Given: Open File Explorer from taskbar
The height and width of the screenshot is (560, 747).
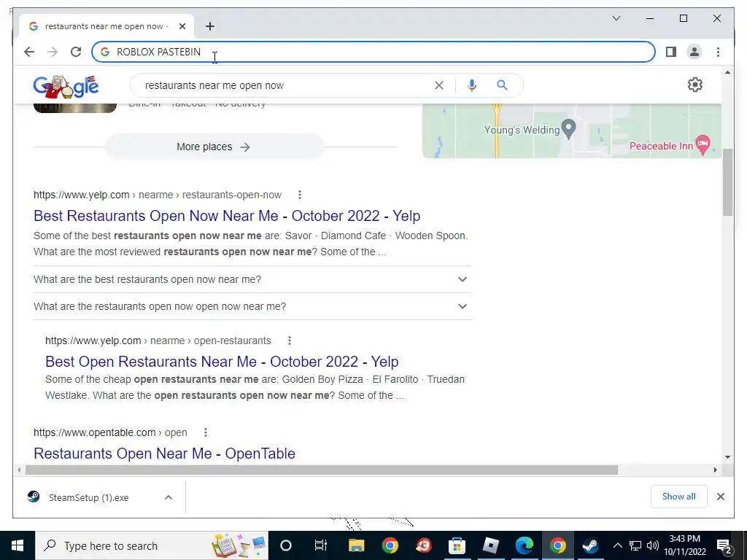Looking at the screenshot, I should point(356,545).
